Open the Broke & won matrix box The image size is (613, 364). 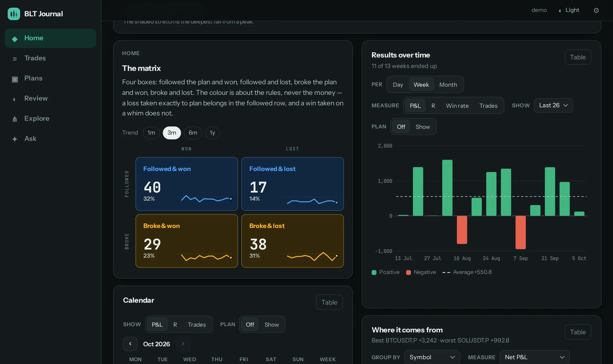[x=187, y=241]
